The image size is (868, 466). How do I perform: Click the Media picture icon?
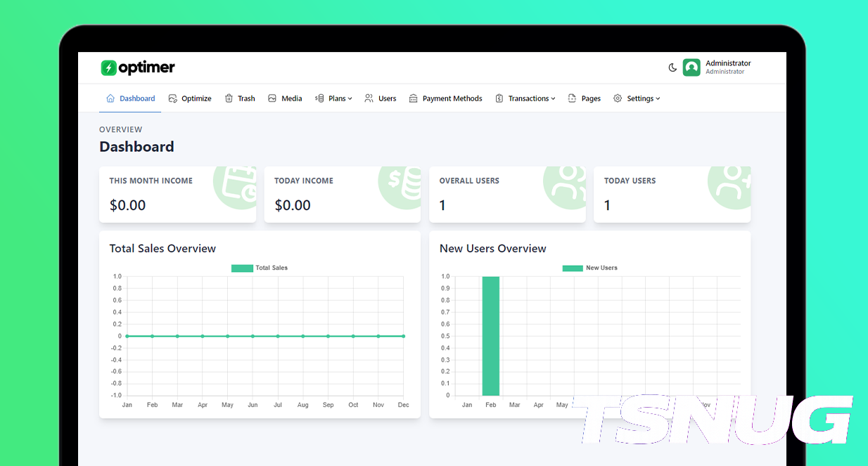(x=272, y=98)
